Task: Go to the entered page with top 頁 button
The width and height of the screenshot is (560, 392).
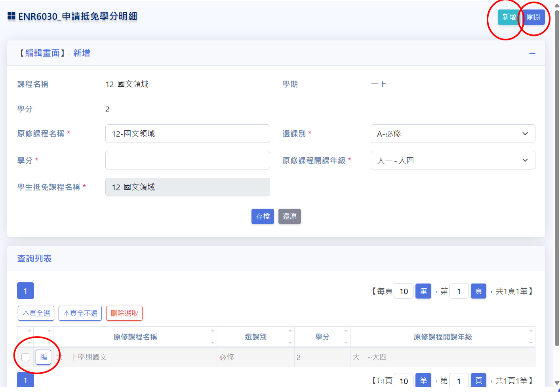Action: coord(478,291)
